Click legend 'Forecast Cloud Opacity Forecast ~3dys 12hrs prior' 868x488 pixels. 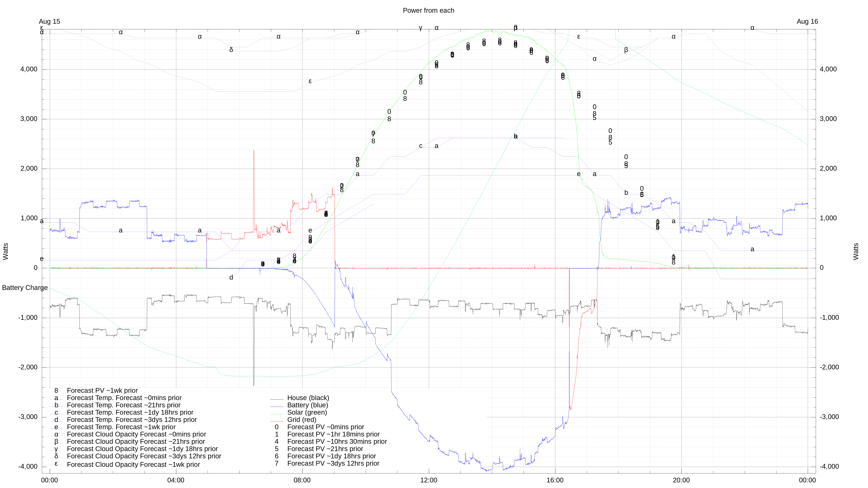pyautogui.click(x=144, y=456)
